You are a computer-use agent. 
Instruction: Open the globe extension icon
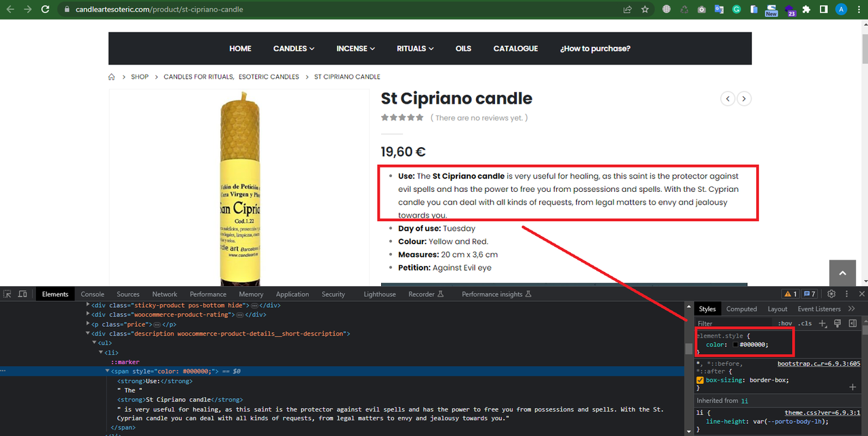667,9
